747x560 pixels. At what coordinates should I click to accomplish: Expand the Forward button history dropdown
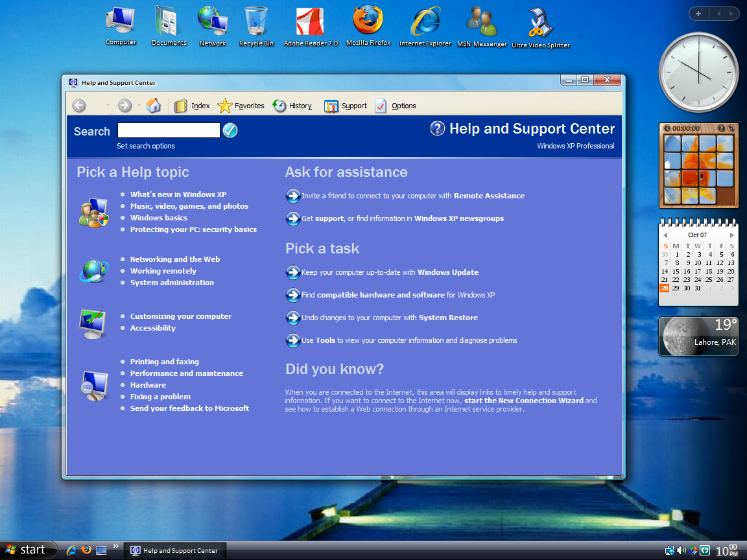(x=139, y=105)
